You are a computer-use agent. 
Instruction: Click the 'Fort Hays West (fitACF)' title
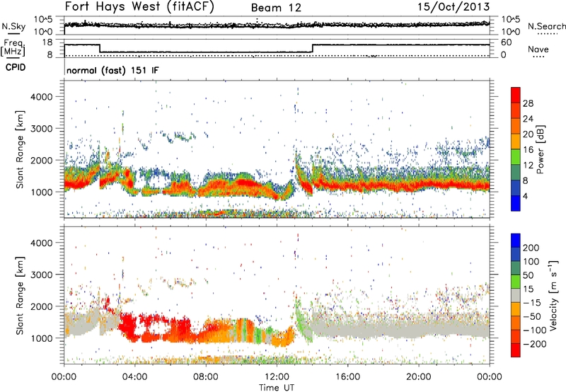[x=139, y=7]
